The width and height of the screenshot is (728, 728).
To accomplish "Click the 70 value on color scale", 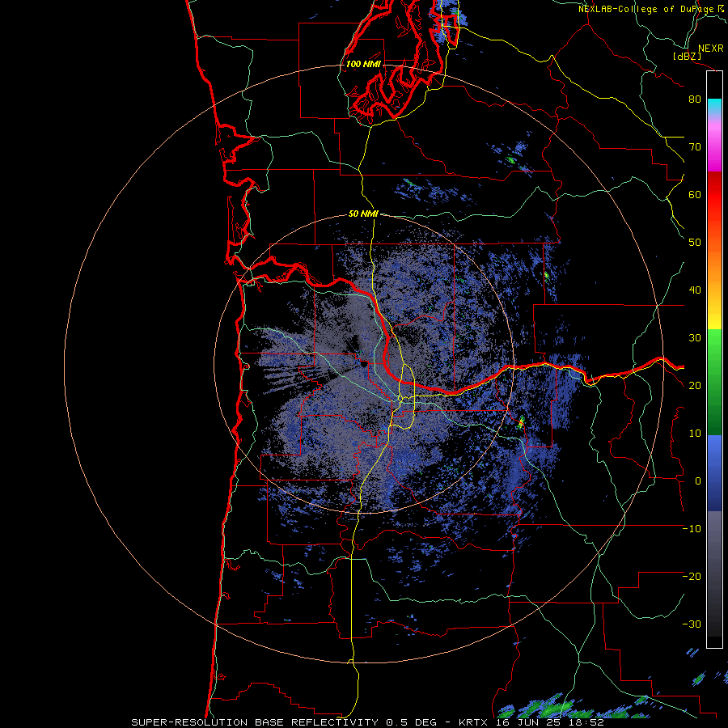I will click(695, 147).
